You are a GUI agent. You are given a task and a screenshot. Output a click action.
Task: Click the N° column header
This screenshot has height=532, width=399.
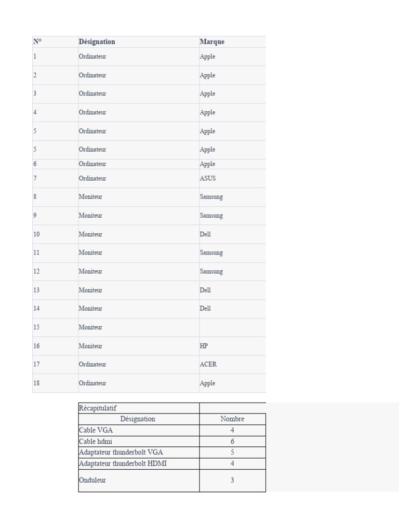(x=37, y=42)
